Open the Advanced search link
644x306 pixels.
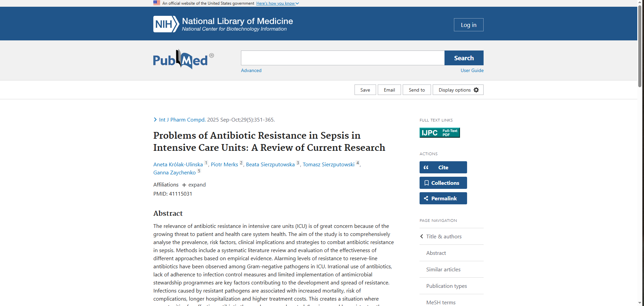click(251, 70)
